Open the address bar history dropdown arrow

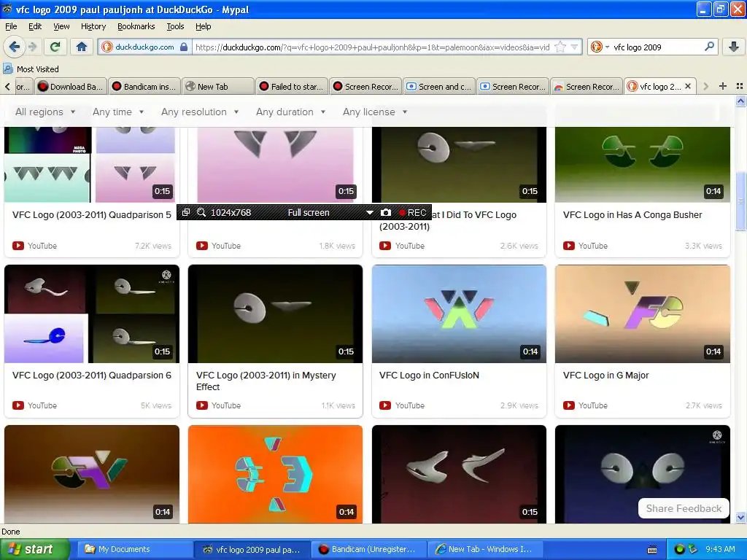pos(575,47)
